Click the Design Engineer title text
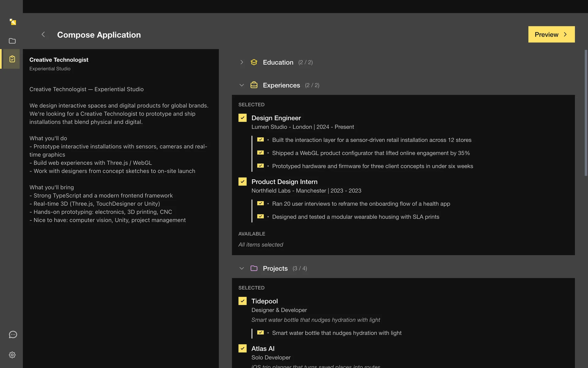588x368 pixels. click(276, 118)
